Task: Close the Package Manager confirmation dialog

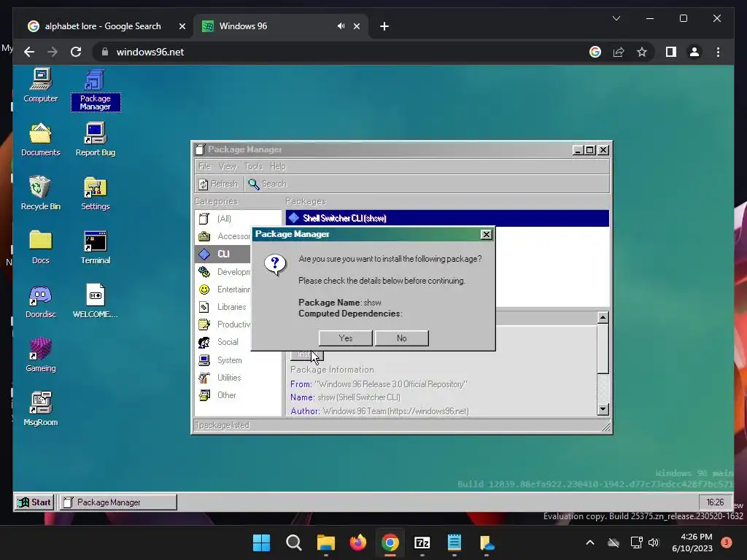Action: pos(486,234)
